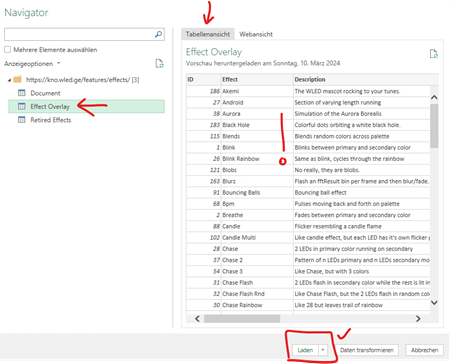Select the Document tree item

(x=45, y=93)
